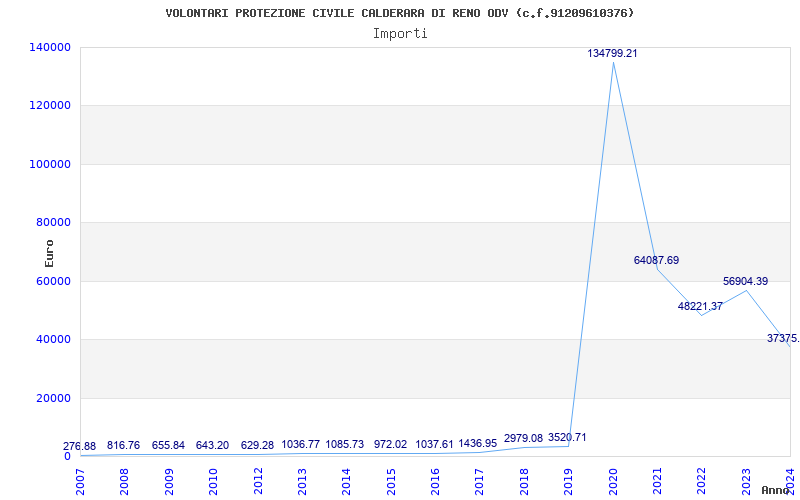Image resolution: width=800 pixels, height=500 pixels.
Task: Click the 2010 year label
Action: tap(213, 482)
